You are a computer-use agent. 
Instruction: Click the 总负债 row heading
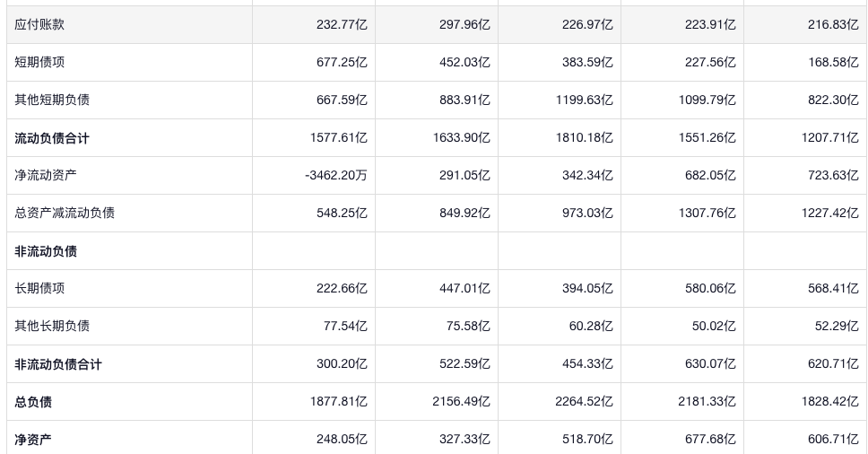tap(33, 402)
